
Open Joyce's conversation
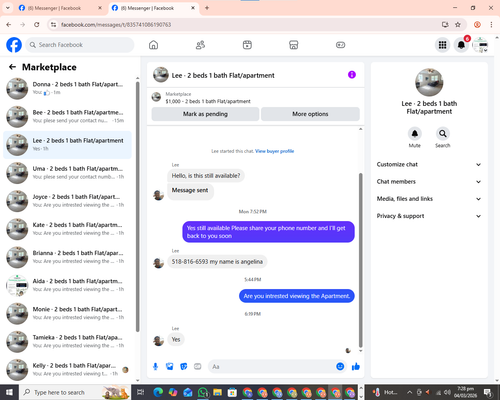[x=67, y=201]
